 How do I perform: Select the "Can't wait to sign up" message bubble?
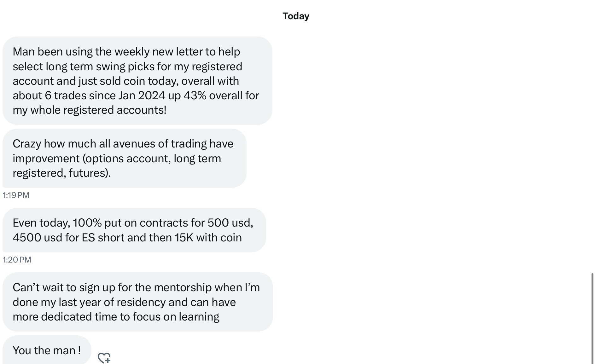tap(137, 302)
